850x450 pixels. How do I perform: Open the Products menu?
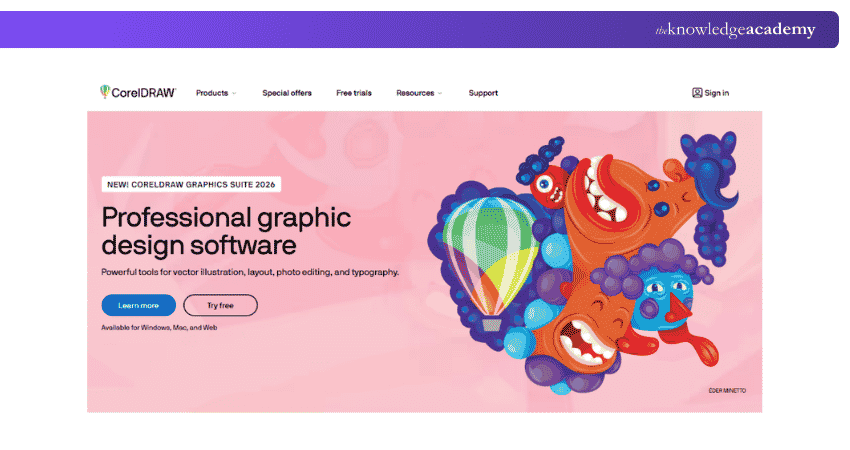point(212,93)
